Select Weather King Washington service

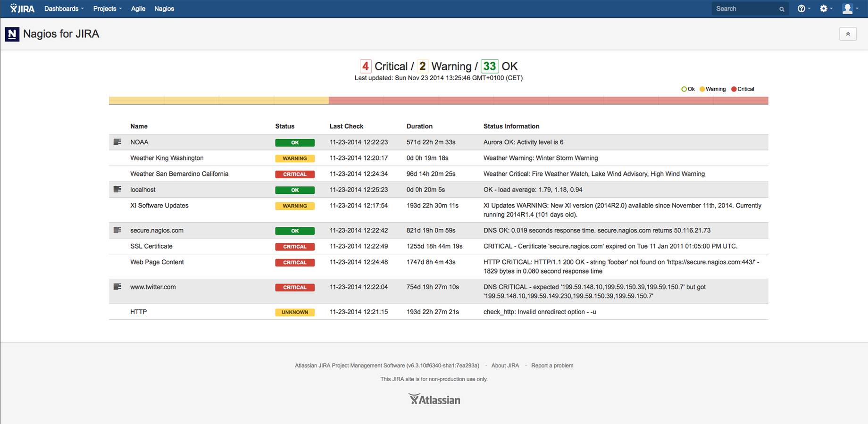point(167,158)
